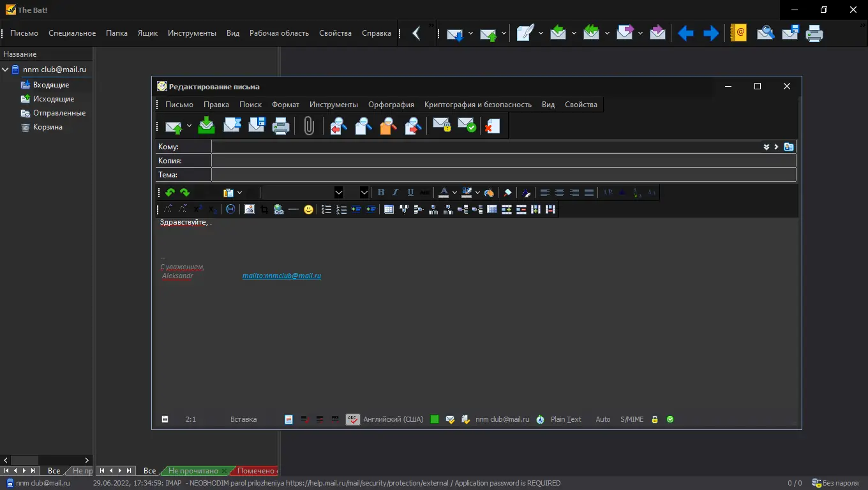This screenshot has width=868, height=490.
Task: Toggle numbered list
Action: tap(341, 209)
